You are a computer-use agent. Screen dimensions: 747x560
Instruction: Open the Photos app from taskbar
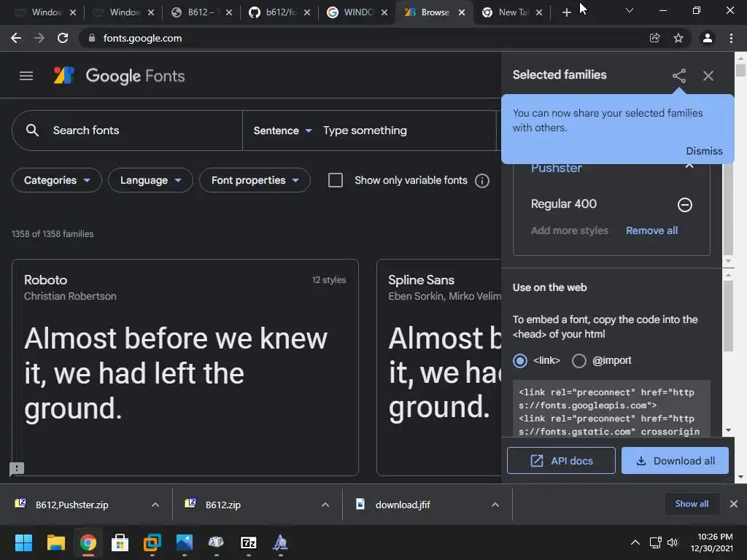(x=185, y=542)
